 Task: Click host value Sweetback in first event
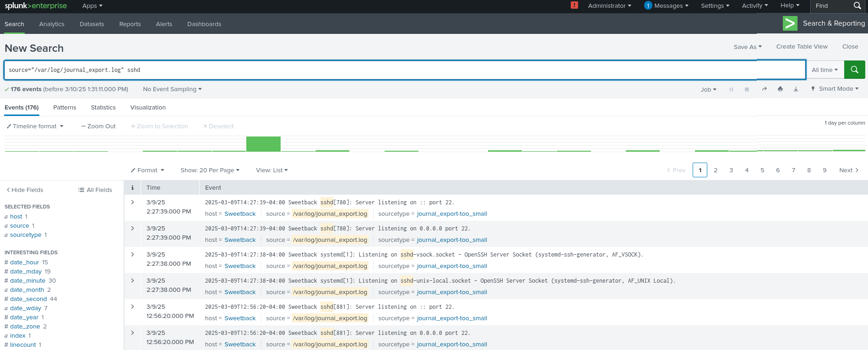(x=240, y=214)
